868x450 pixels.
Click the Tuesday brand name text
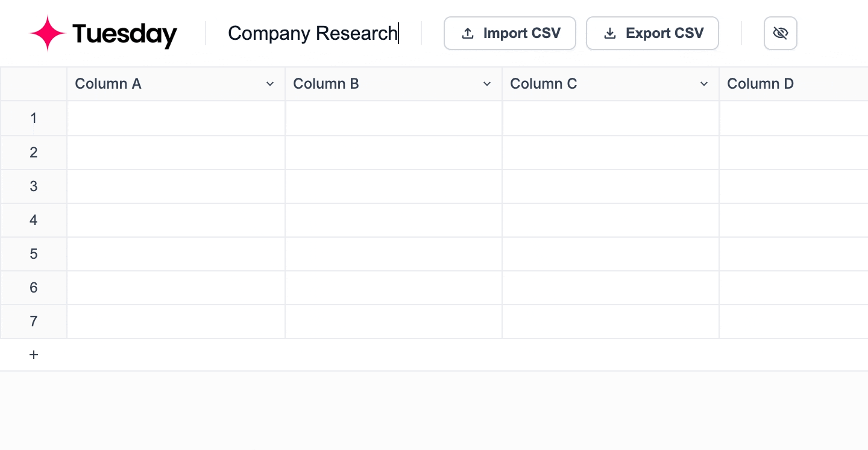pyautogui.click(x=125, y=34)
